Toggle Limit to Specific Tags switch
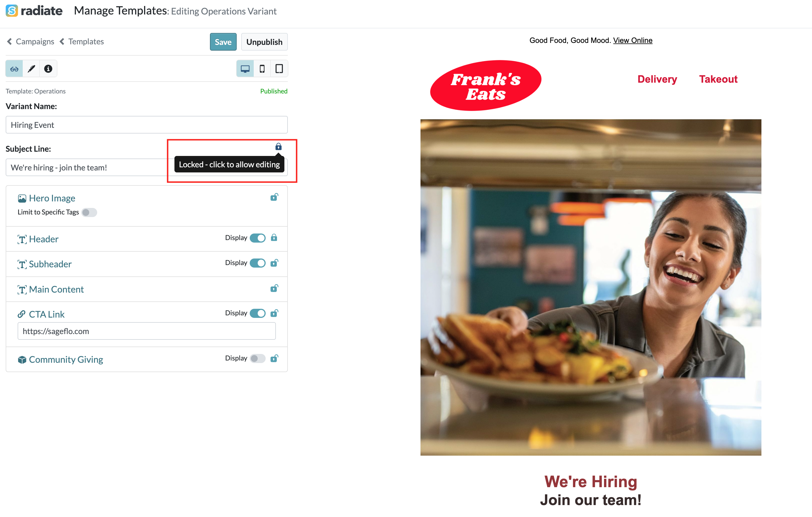The width and height of the screenshot is (812, 517). [x=89, y=212]
